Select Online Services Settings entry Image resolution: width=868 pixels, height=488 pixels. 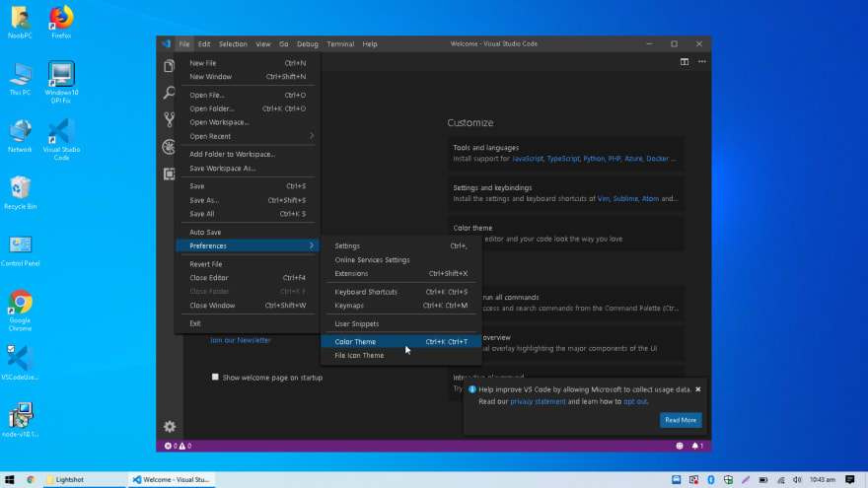coord(400,259)
